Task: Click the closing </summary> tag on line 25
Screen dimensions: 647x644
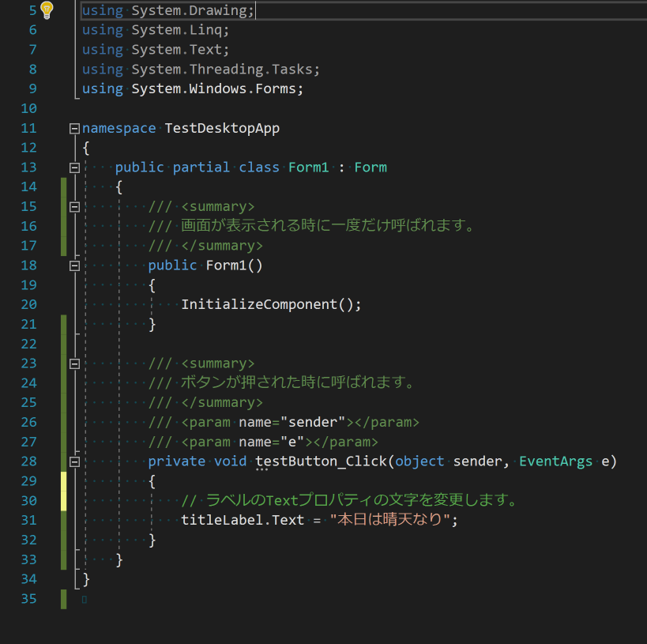Action: point(222,403)
